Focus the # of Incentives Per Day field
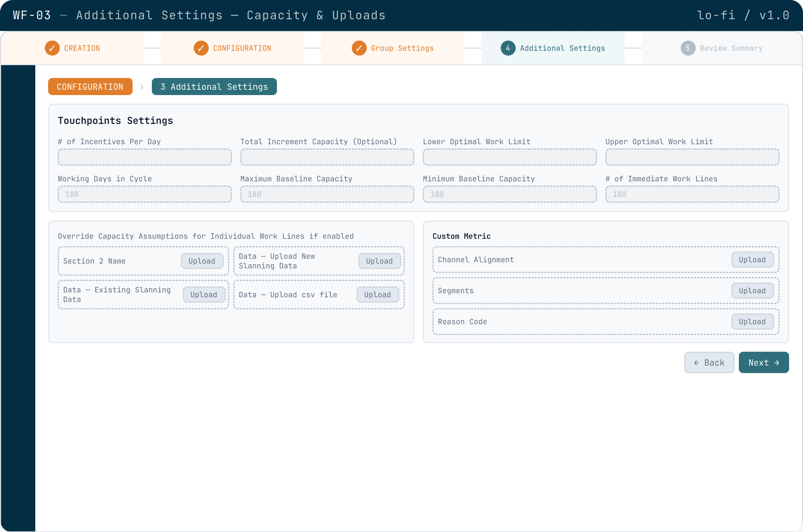The width and height of the screenshot is (803, 532). point(145,157)
